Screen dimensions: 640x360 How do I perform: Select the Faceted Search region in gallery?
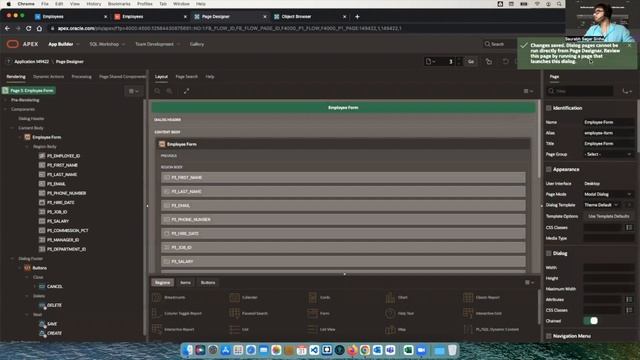[249, 313]
